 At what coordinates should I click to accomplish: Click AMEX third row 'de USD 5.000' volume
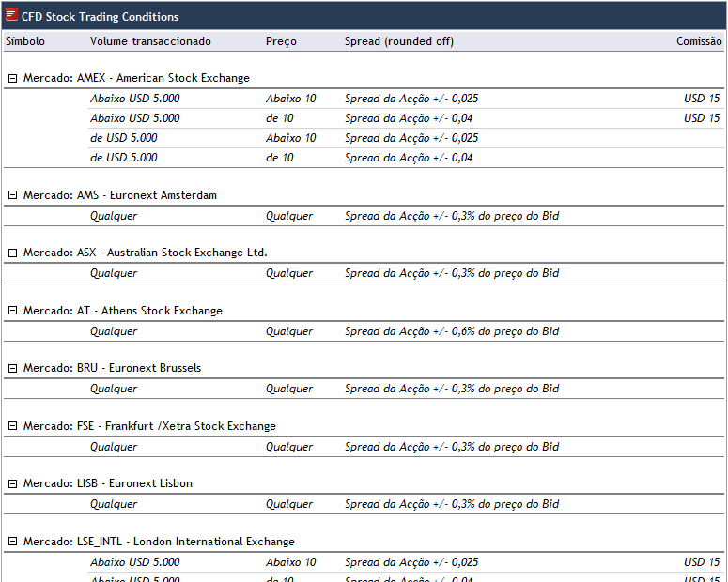pos(124,138)
